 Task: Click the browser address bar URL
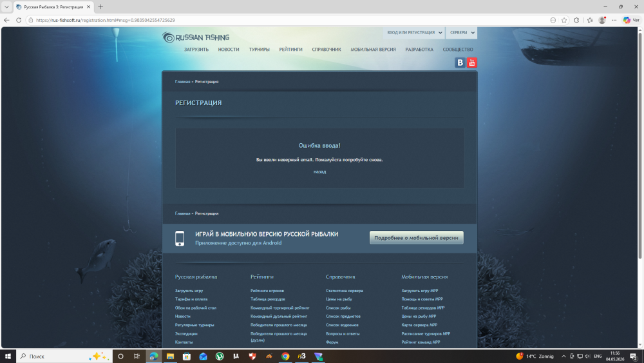(x=106, y=20)
